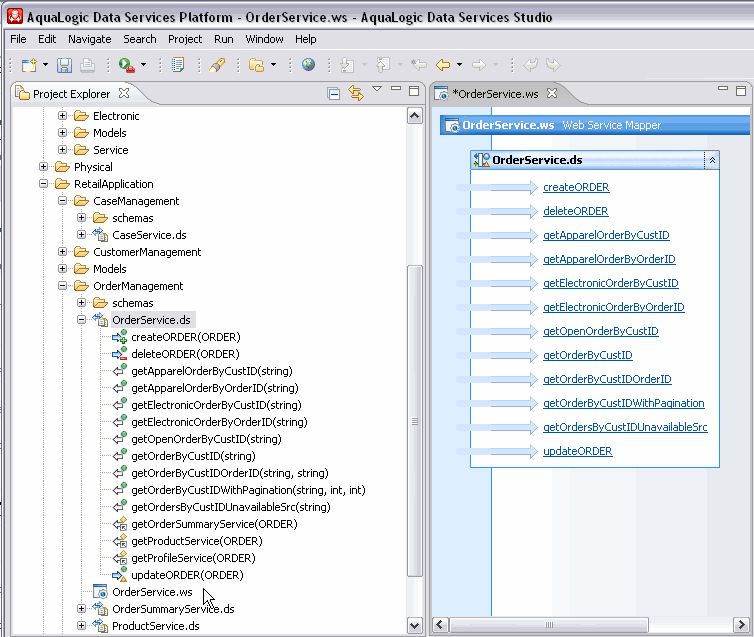Click the getOrderByCustIDWithPagination link
This screenshot has height=637, width=754.
pos(624,403)
